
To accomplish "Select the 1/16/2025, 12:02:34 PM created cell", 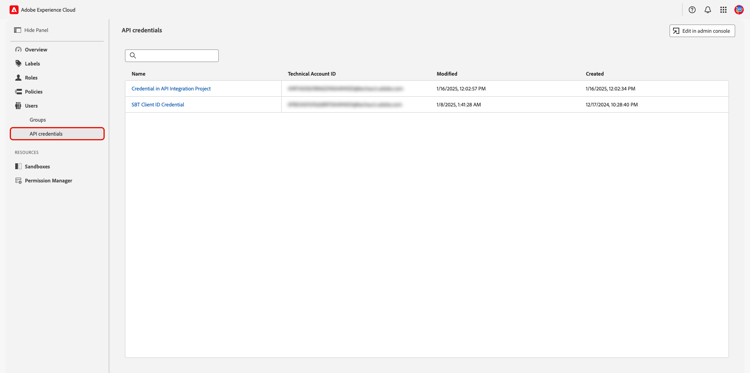I will 610,89.
